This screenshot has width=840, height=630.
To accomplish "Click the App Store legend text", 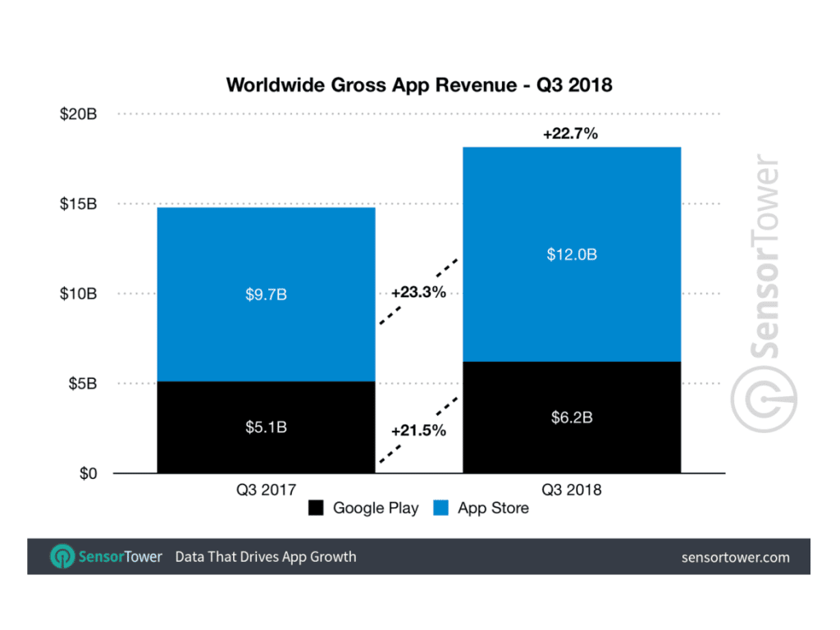I will (493, 509).
